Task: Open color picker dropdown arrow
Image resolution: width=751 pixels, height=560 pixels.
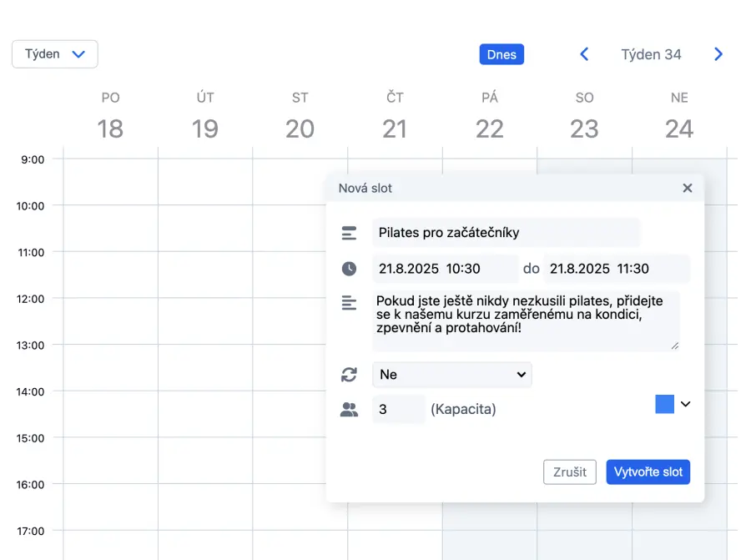Action: pyautogui.click(x=686, y=404)
